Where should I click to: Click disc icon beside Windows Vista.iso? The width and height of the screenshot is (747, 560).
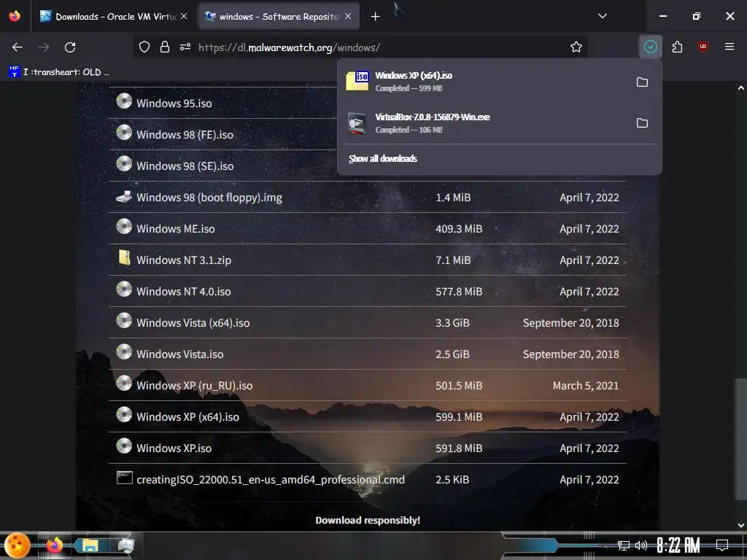[124, 352]
